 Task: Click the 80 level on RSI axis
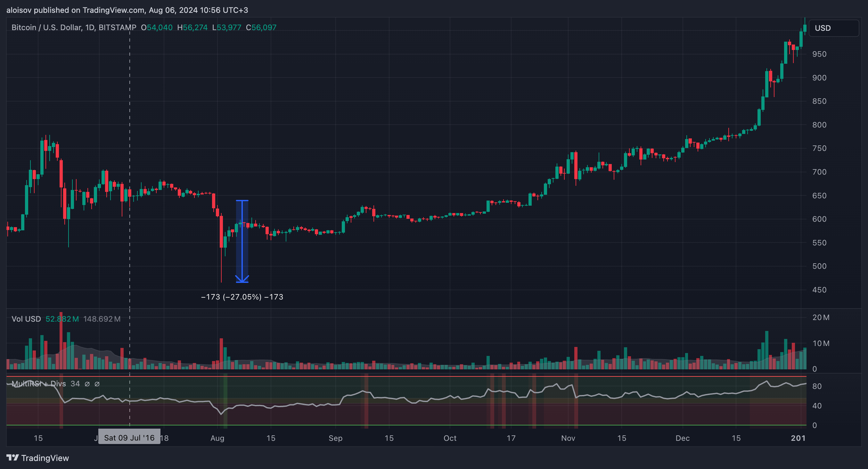tap(817, 386)
